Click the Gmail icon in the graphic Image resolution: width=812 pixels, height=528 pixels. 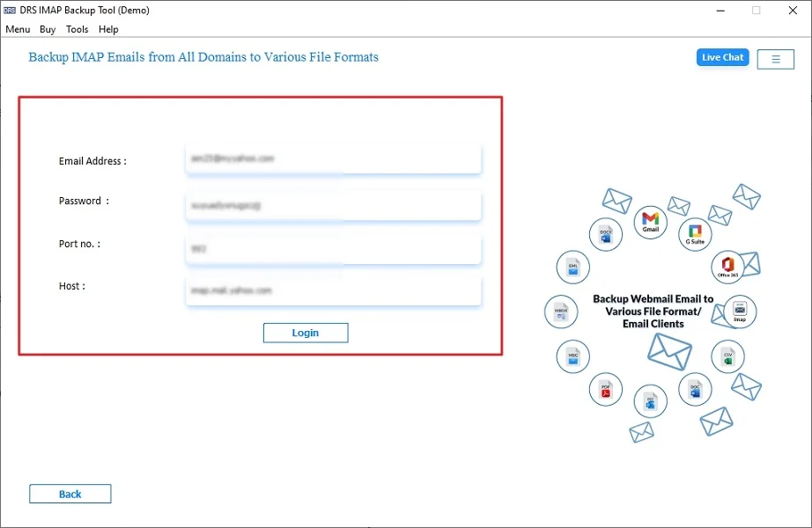650,221
